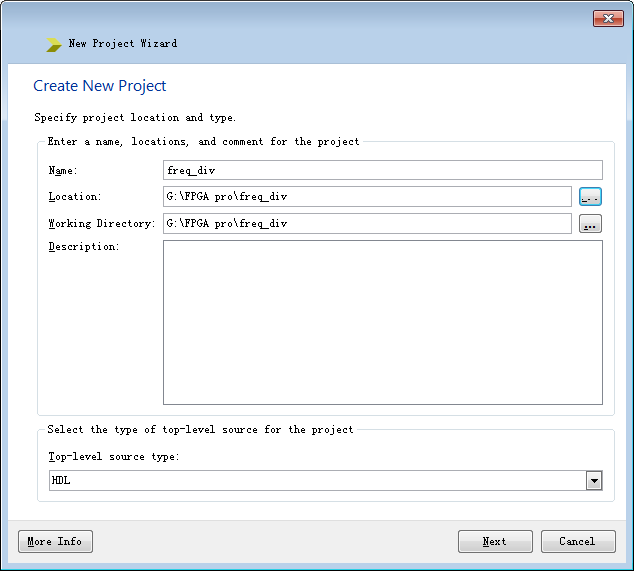The height and width of the screenshot is (571, 634).
Task: Select the HDL source type combo box
Action: point(325,480)
